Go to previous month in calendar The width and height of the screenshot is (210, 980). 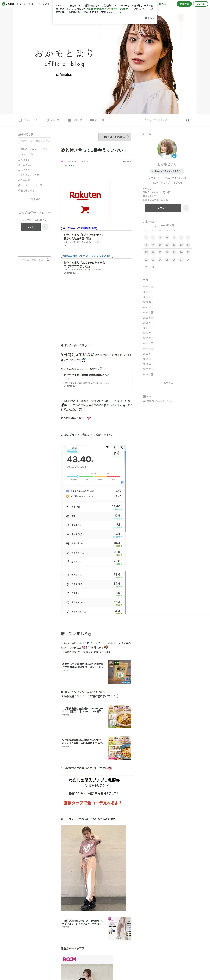[x=155, y=226]
